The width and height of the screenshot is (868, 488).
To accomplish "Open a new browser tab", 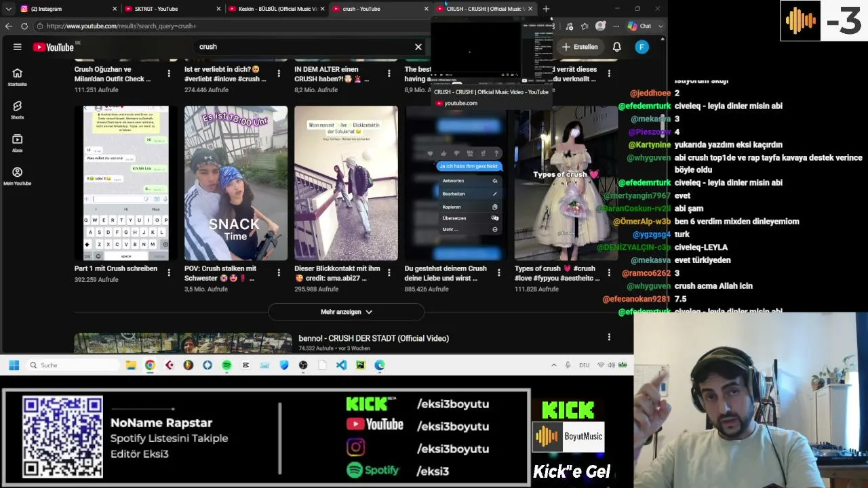I will pyautogui.click(x=546, y=9).
